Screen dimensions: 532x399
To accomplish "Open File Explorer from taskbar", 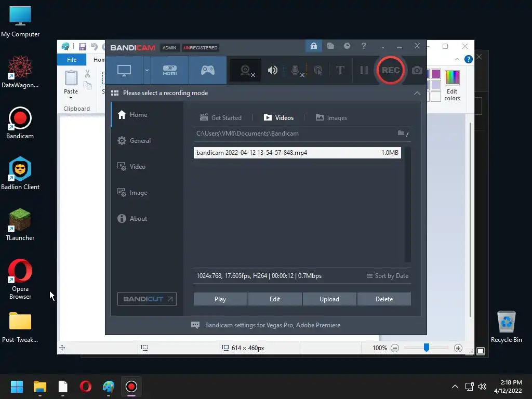I will click(39, 387).
